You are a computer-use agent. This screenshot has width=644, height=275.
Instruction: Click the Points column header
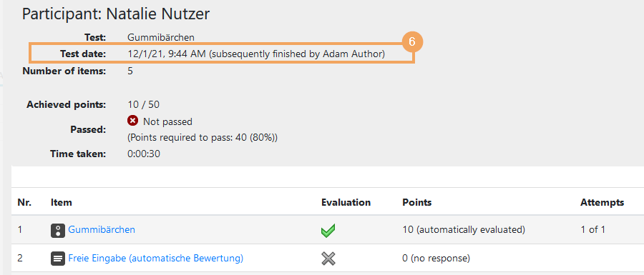pyautogui.click(x=417, y=202)
